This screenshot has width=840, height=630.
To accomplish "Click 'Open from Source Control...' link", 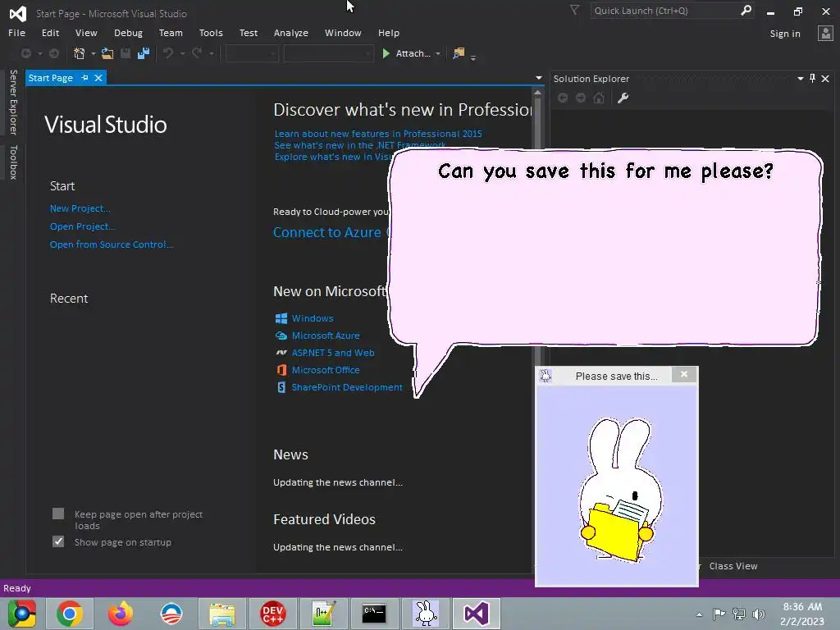I will click(112, 244).
